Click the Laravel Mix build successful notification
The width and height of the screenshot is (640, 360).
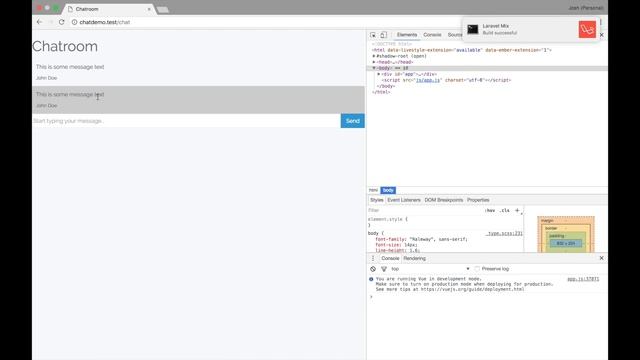point(531,29)
